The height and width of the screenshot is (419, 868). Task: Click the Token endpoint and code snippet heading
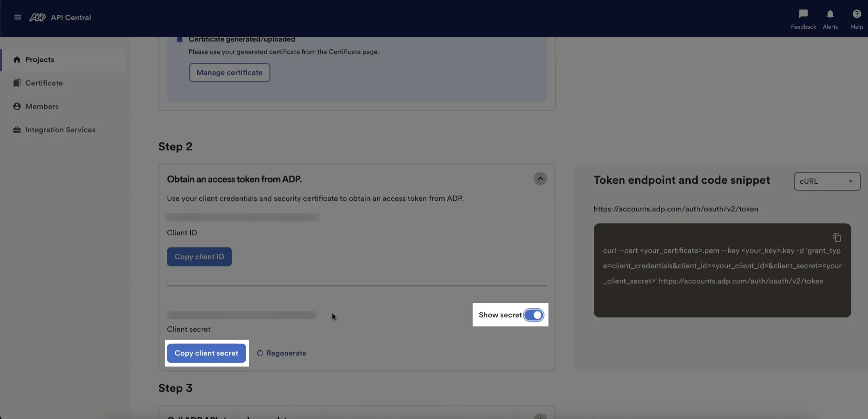pos(682,180)
